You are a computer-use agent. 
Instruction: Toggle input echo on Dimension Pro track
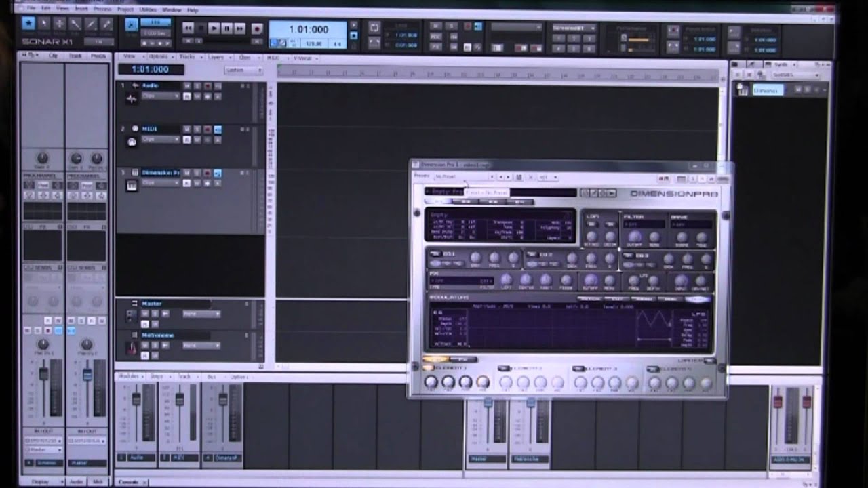point(218,173)
